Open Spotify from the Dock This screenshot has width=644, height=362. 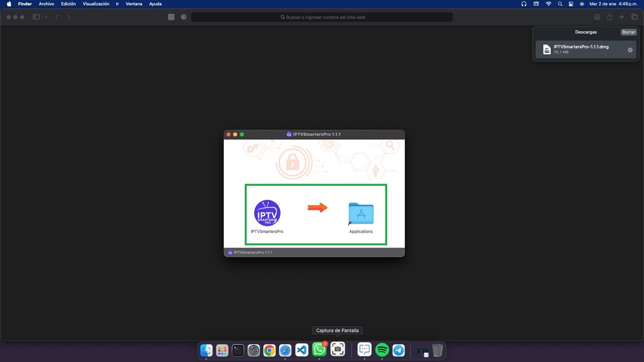click(x=382, y=350)
